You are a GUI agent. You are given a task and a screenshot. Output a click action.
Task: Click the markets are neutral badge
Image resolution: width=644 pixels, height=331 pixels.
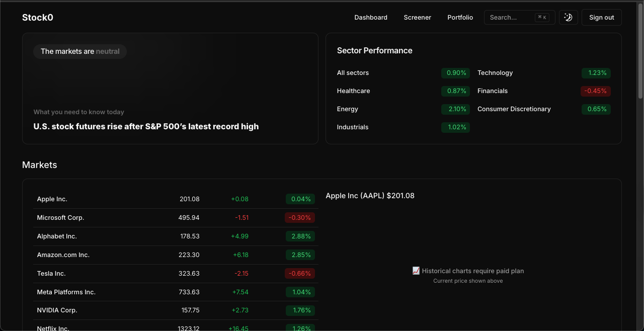[x=80, y=51]
